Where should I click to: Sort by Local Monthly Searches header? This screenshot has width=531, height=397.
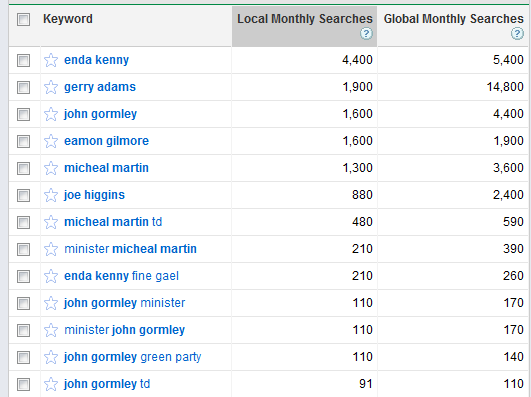(304, 19)
